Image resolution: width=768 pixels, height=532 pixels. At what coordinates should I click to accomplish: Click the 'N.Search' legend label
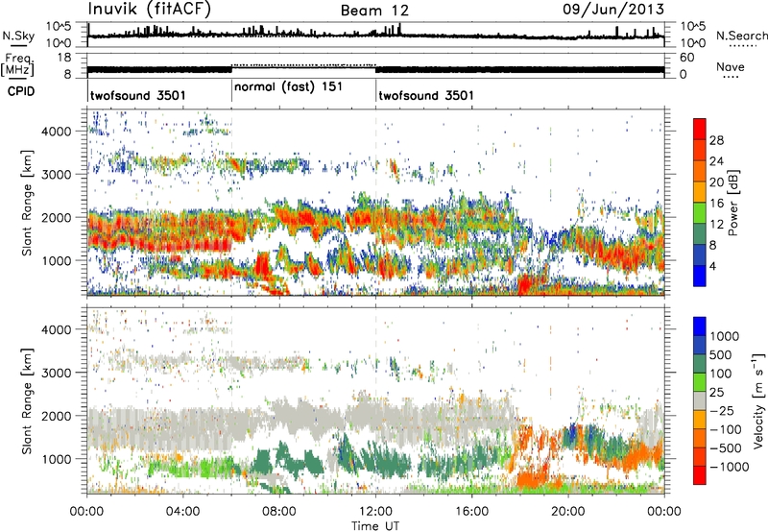[x=741, y=36]
